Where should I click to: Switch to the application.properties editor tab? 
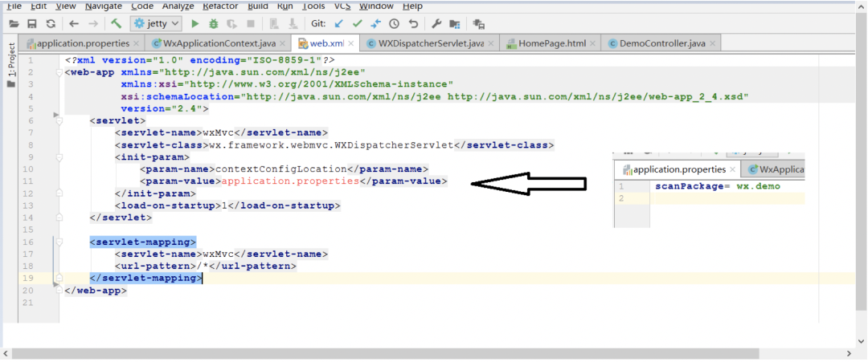pos(82,43)
